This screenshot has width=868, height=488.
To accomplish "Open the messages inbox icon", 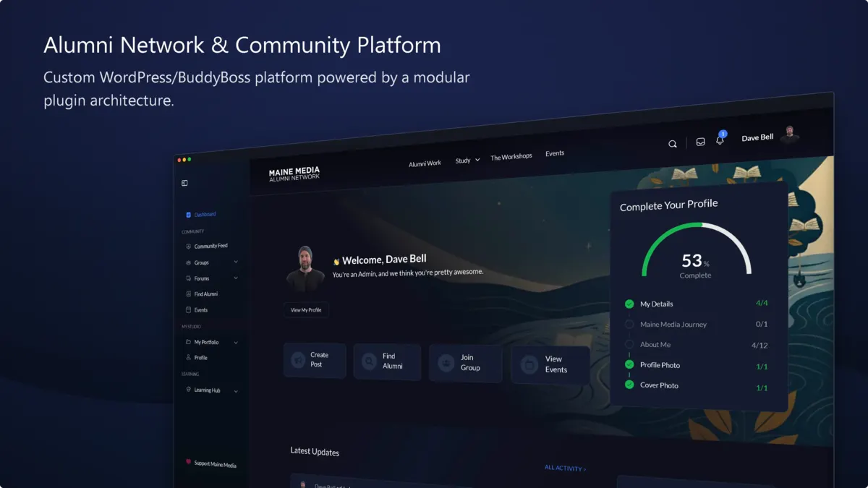I will tap(700, 142).
